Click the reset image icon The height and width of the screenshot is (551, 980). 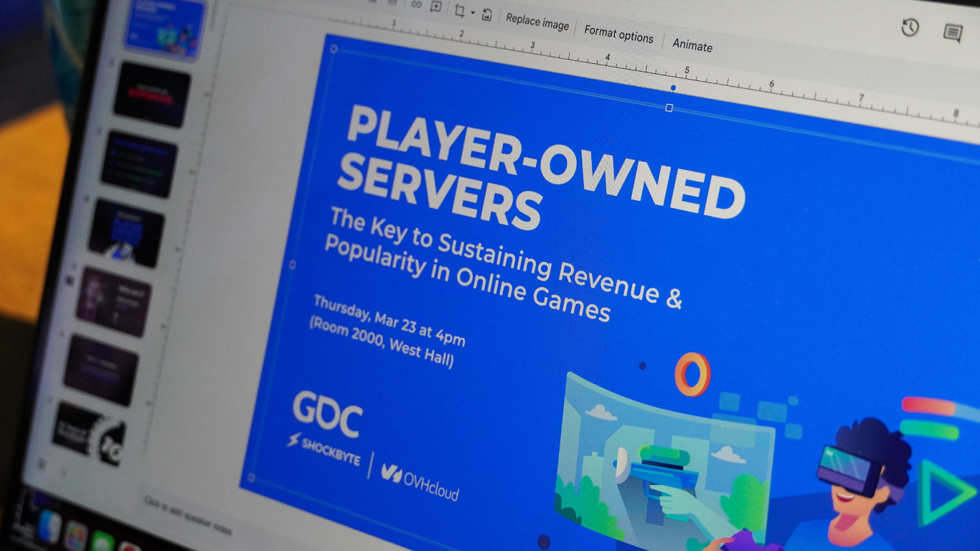coord(487,14)
